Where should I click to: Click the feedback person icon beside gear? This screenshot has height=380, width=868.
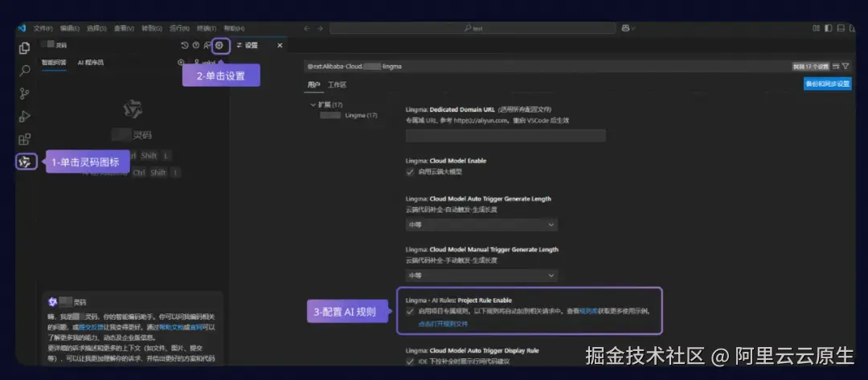[x=207, y=45]
